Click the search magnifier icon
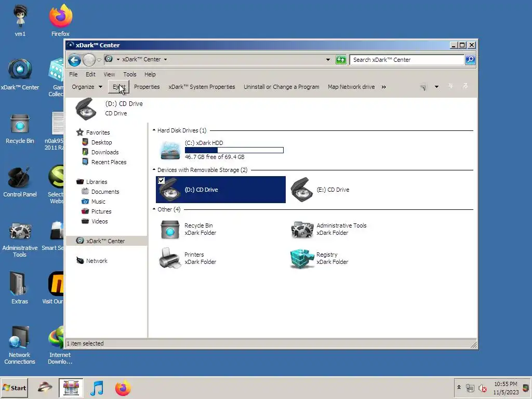 [470, 60]
